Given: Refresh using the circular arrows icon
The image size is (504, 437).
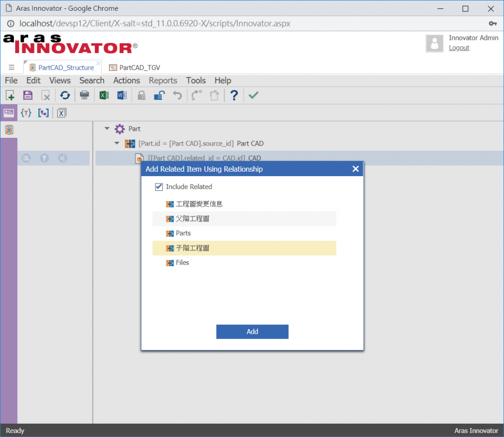Looking at the screenshot, I should tap(65, 95).
